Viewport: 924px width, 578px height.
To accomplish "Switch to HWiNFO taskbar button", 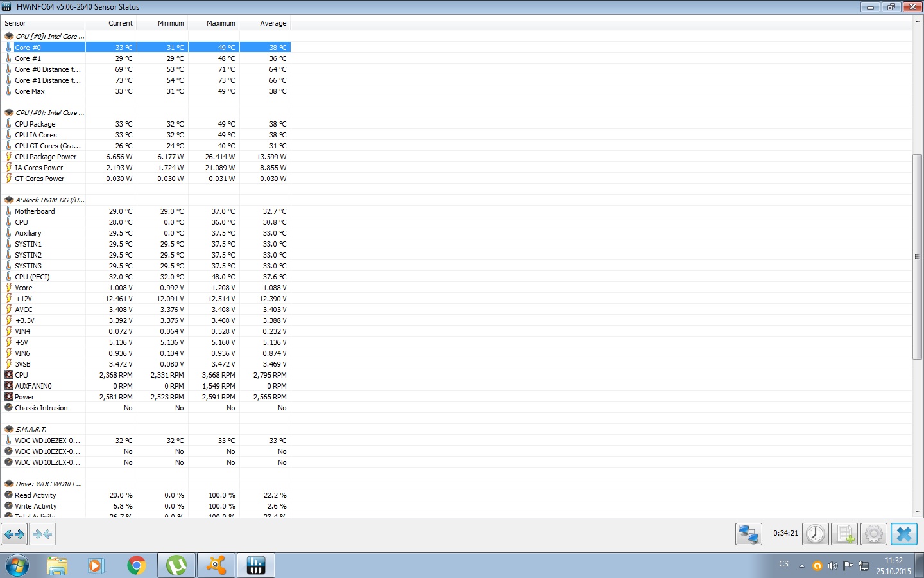I will point(256,566).
